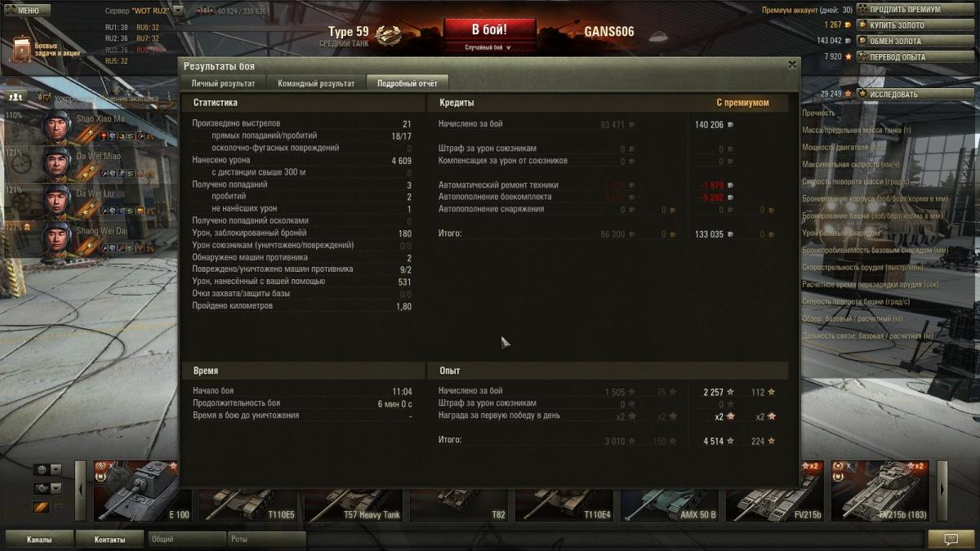Click the red В бой! button
The height and width of the screenshot is (551, 980).
coord(489,29)
